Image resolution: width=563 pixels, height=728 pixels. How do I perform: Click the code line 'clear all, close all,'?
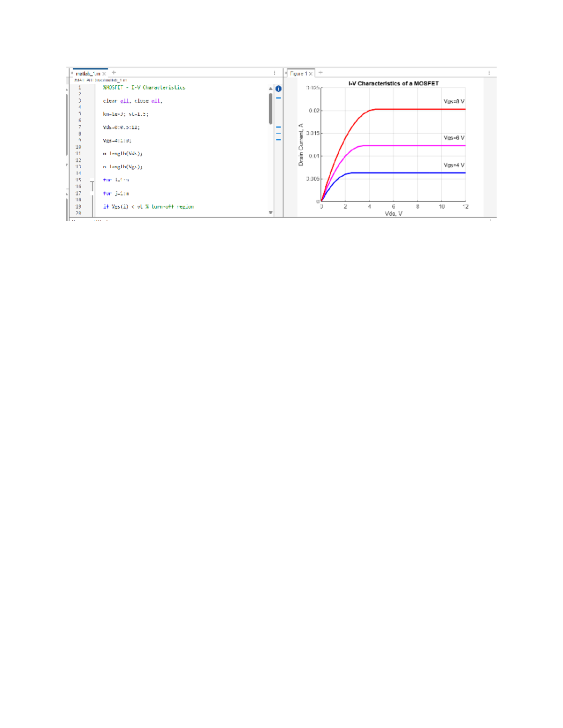tap(133, 101)
